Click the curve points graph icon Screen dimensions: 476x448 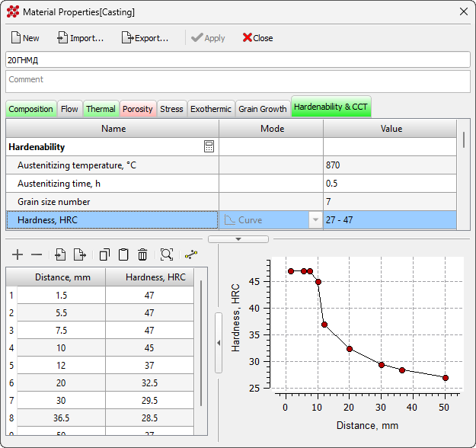click(191, 254)
